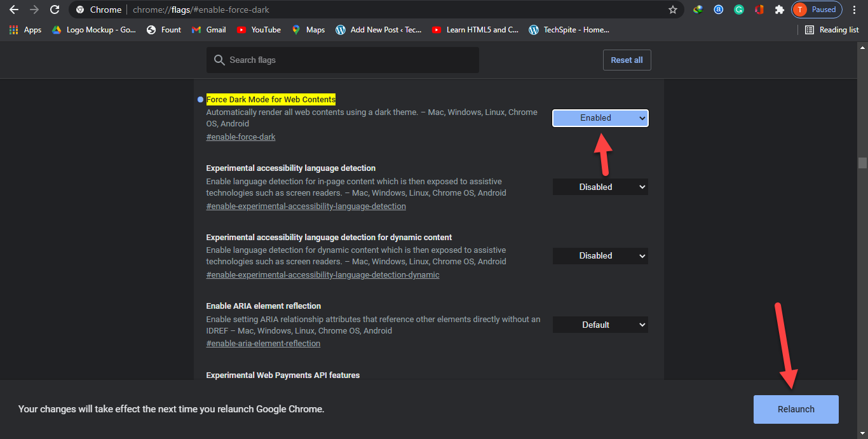Follow the #enable-force-dark link

point(241,137)
